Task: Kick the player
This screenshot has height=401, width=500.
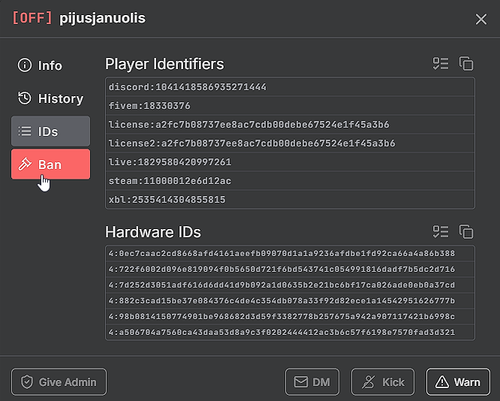Action: [x=383, y=382]
